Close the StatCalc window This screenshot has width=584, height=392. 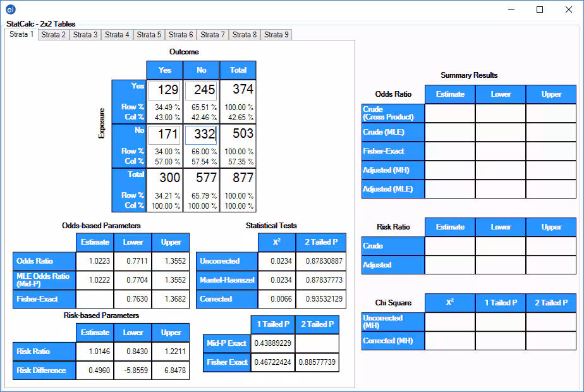[569, 9]
